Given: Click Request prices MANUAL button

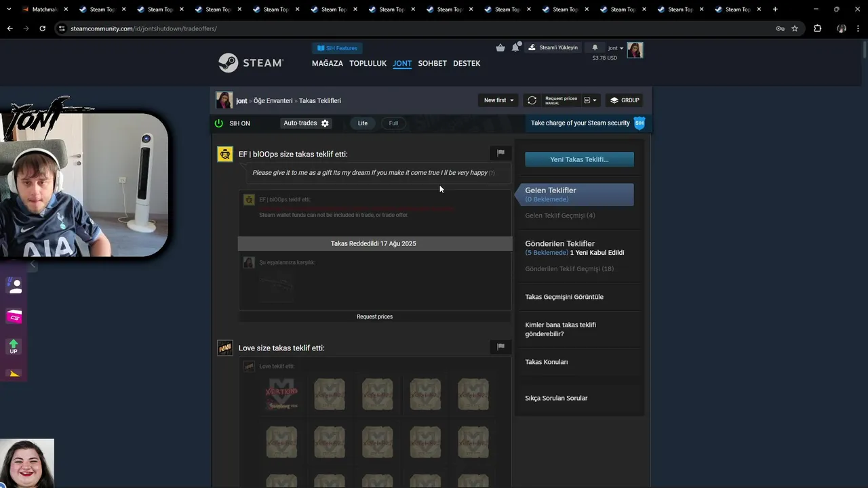Looking at the screenshot, I should (561, 100).
